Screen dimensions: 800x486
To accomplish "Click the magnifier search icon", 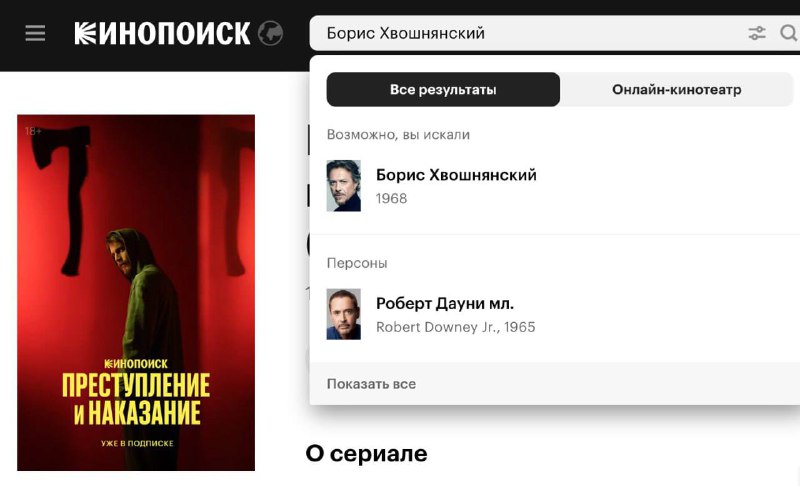I will tap(789, 34).
